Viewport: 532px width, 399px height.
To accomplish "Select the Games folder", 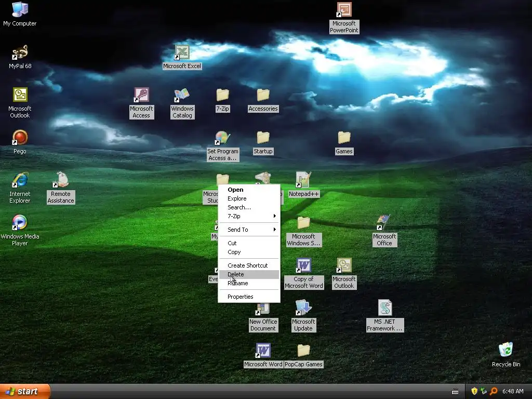I will click(x=344, y=142).
